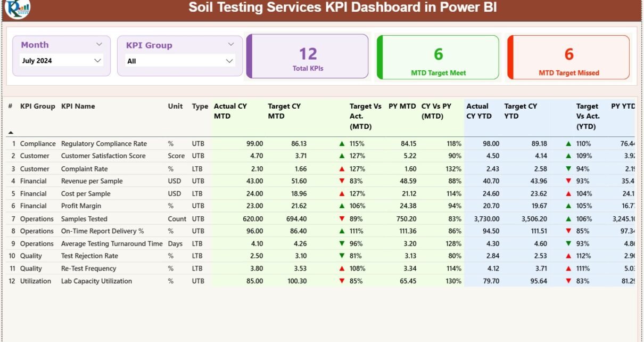Click the Samples Tested KPI name cell
This screenshot has height=342, width=644.
pos(84,219)
